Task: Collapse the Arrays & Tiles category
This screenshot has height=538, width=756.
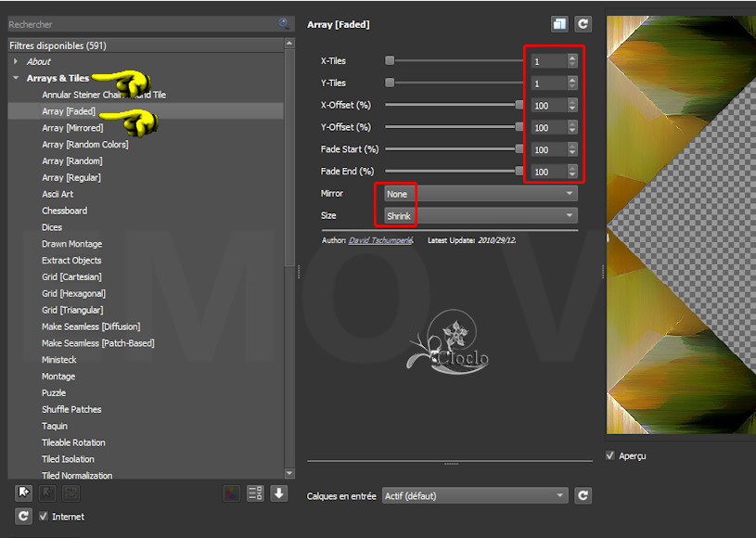Action: pos(16,78)
